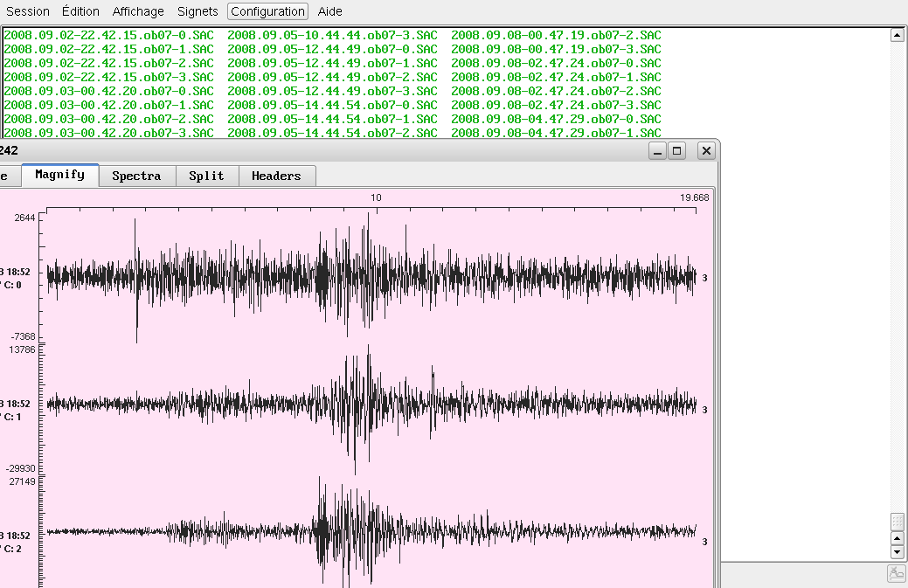Expand the Signets menu

[x=198, y=11]
